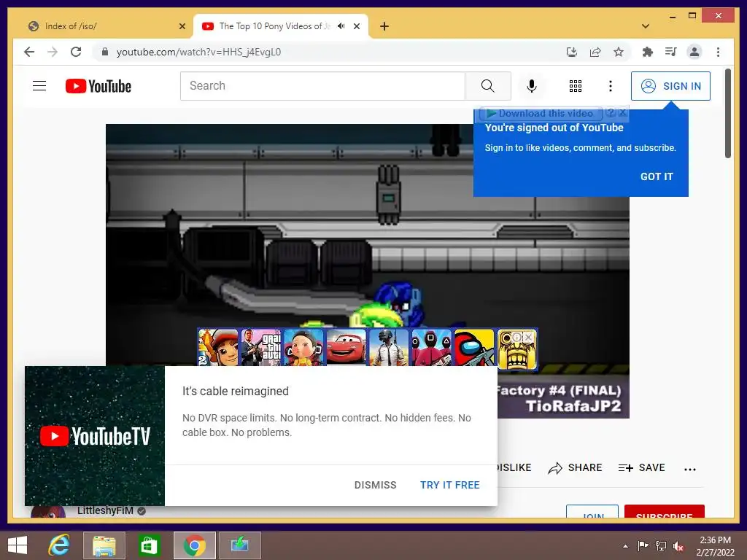Click the page vertical scrollbar thumb
The height and width of the screenshot is (560, 747).
coord(727,113)
